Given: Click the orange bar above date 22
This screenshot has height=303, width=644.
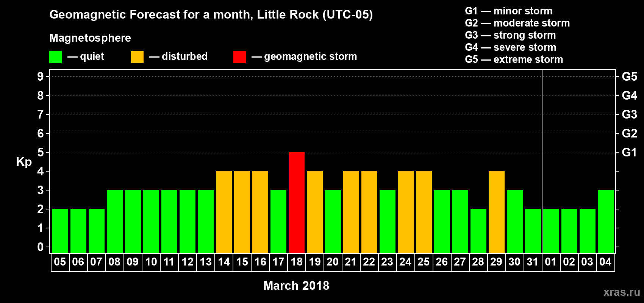Looking at the screenshot, I should pos(369,212).
